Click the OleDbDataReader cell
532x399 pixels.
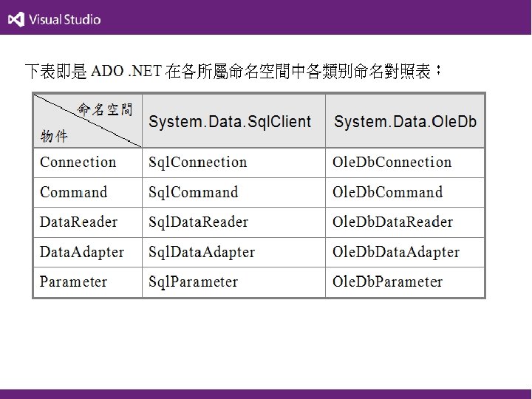coord(392,222)
